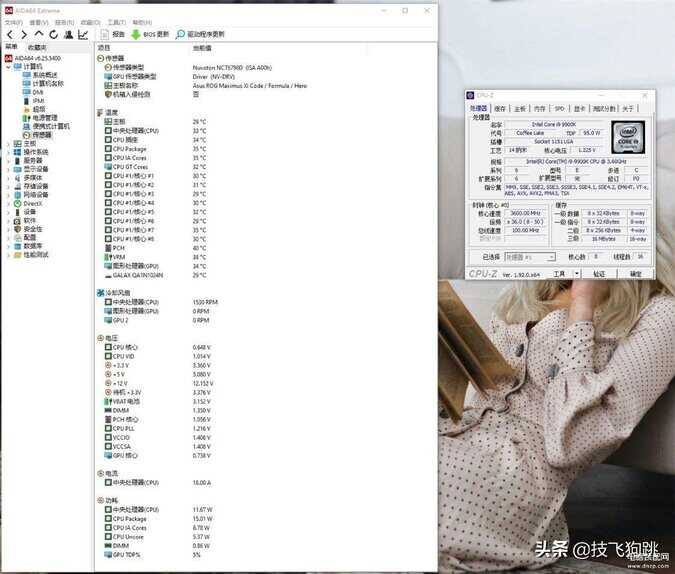Click CPU-Z 工具 button
Screen dimensions: 675x574
coord(559,273)
